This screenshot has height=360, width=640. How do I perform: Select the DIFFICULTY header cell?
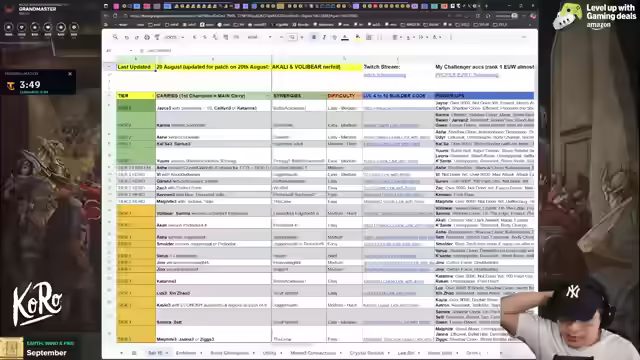coord(344,96)
